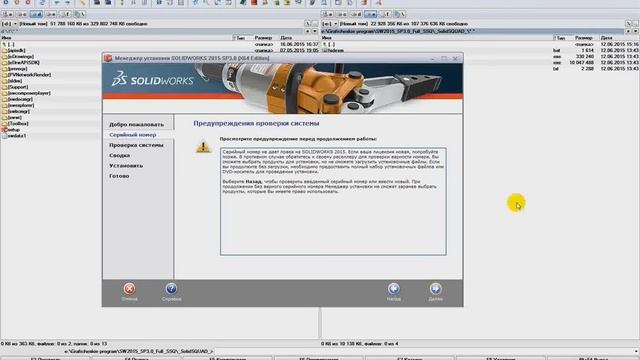Select the Установить step in sidebar
Viewport: 640px width, 360px height.
coord(126,166)
